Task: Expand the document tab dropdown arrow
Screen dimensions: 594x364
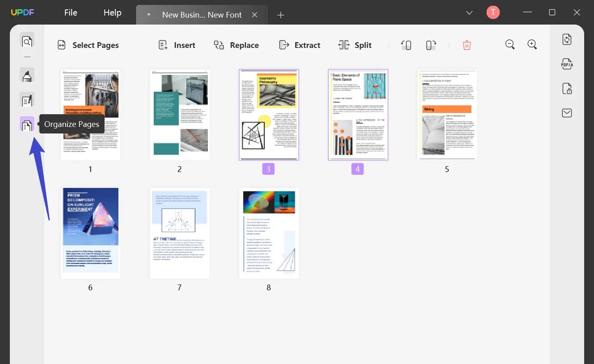Action: pyautogui.click(x=148, y=15)
